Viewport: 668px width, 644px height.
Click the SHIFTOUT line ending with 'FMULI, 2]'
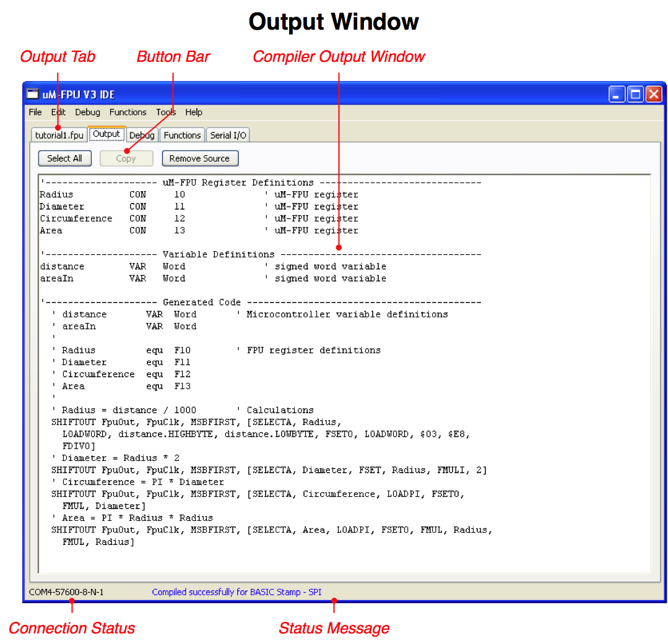(269, 470)
